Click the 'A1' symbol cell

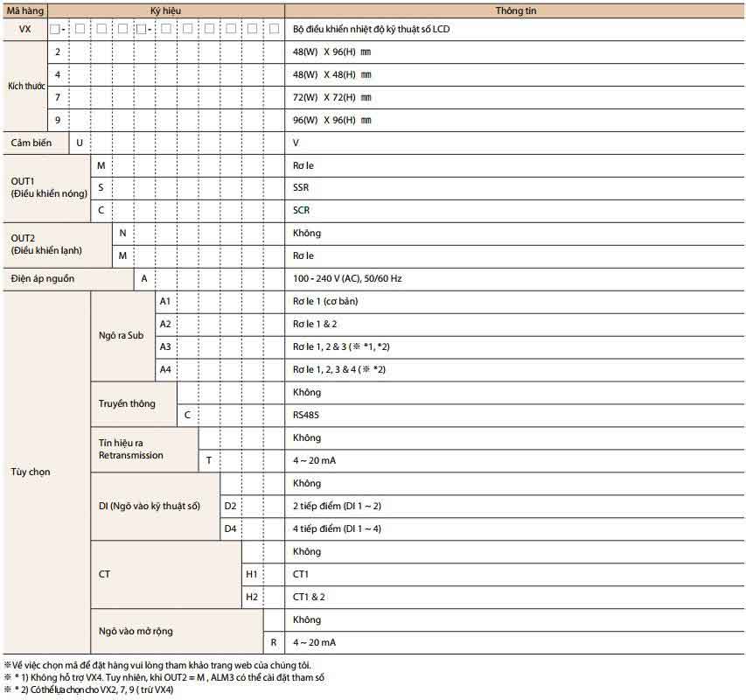[165, 301]
